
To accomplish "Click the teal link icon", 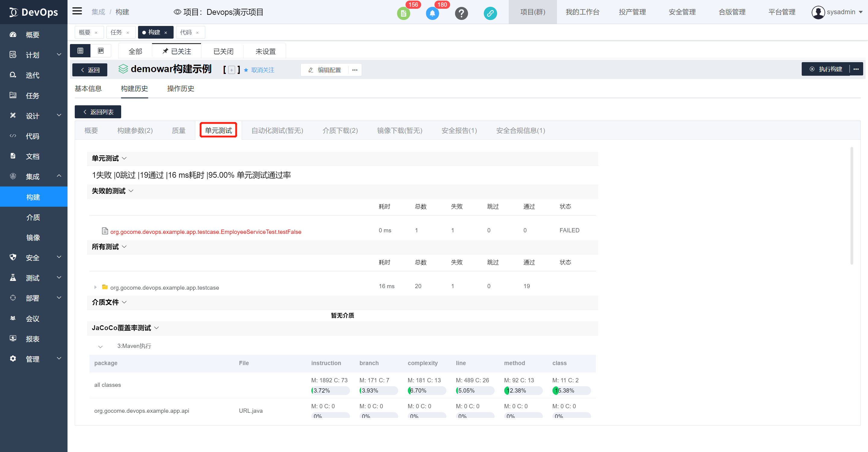I will pos(490,13).
